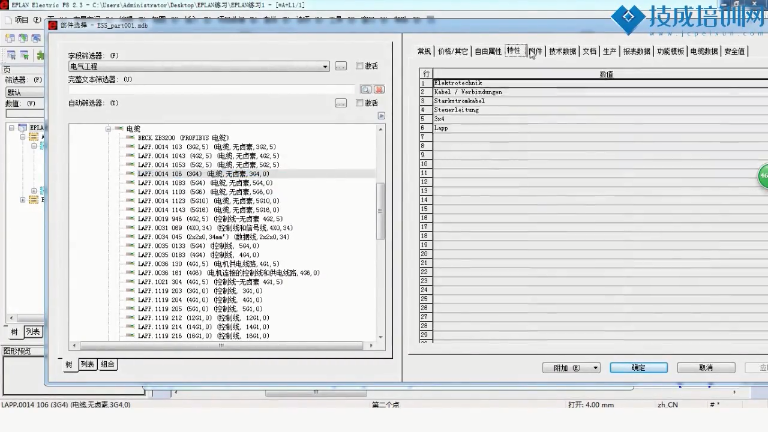Enable the 激活 checkbox for the field filter
Viewport: 768px width, 432px height.
pos(360,66)
